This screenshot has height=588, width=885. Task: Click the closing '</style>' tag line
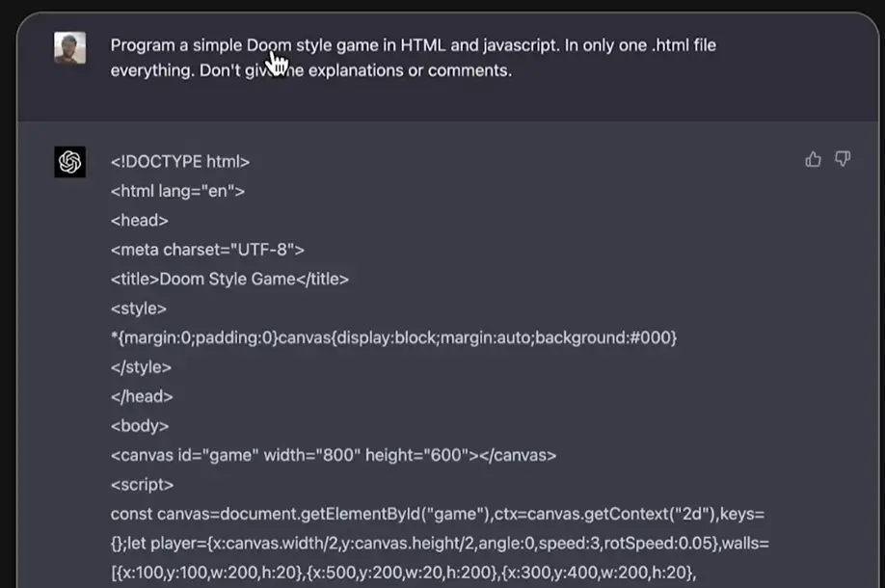(141, 367)
